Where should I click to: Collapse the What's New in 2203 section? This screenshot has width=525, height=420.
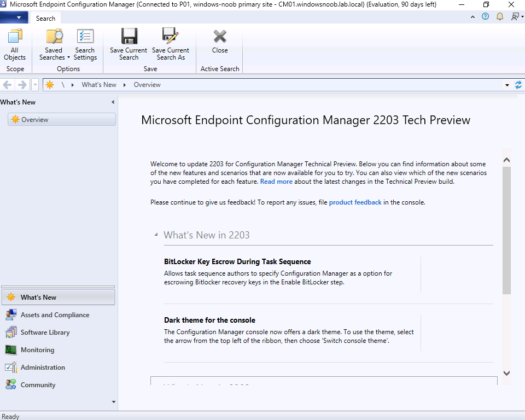point(156,235)
